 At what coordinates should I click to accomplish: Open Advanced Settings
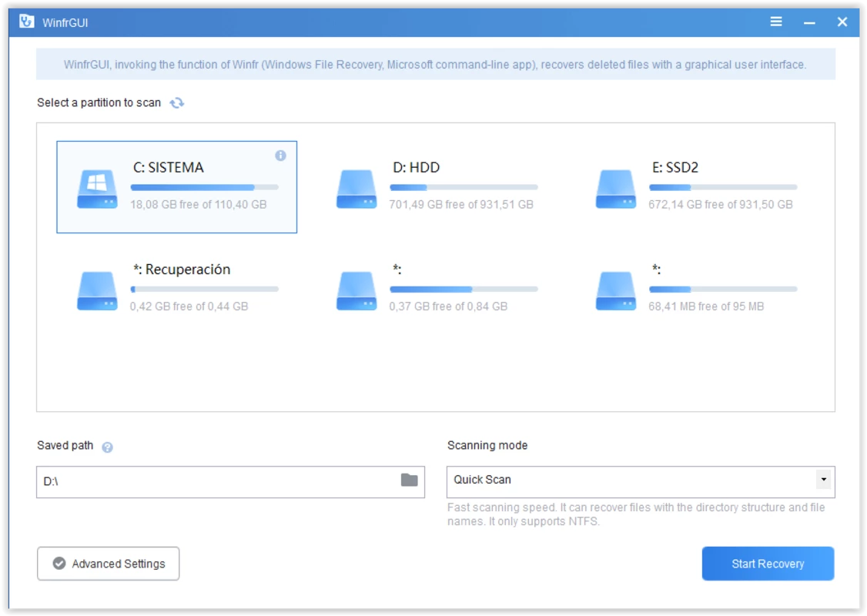pos(109,564)
